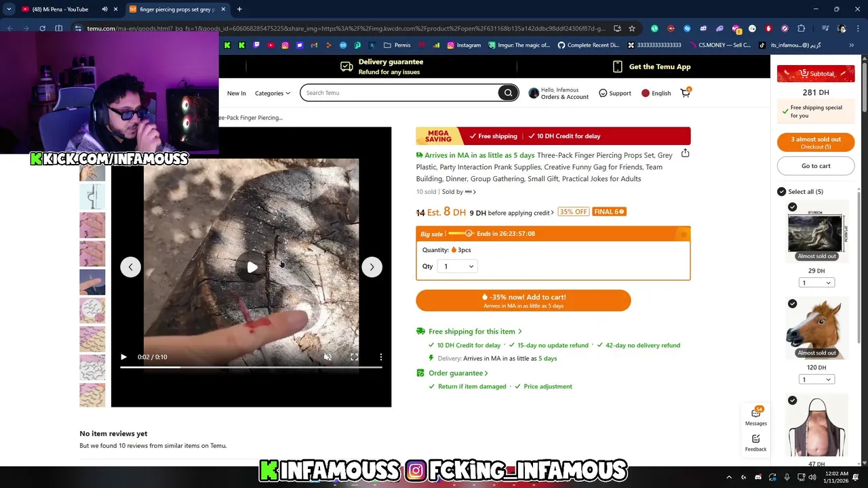
Task: Open quantity dropdown for 120 DH item
Action: [x=816, y=380]
